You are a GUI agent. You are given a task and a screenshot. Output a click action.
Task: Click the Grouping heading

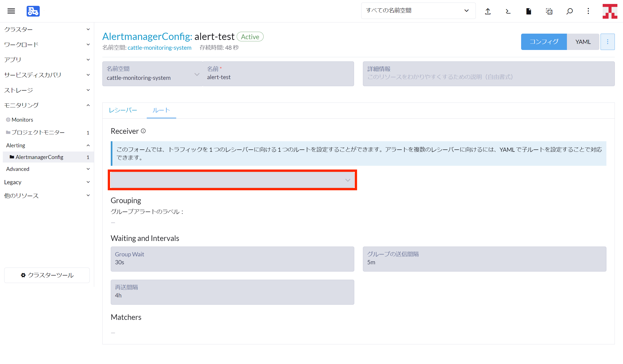click(x=126, y=200)
